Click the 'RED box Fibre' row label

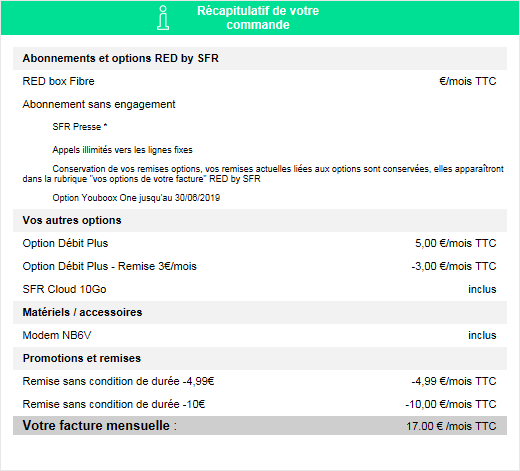[x=58, y=81]
